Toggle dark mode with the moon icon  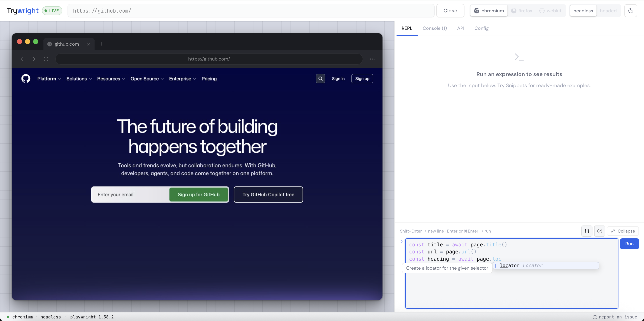tap(631, 10)
